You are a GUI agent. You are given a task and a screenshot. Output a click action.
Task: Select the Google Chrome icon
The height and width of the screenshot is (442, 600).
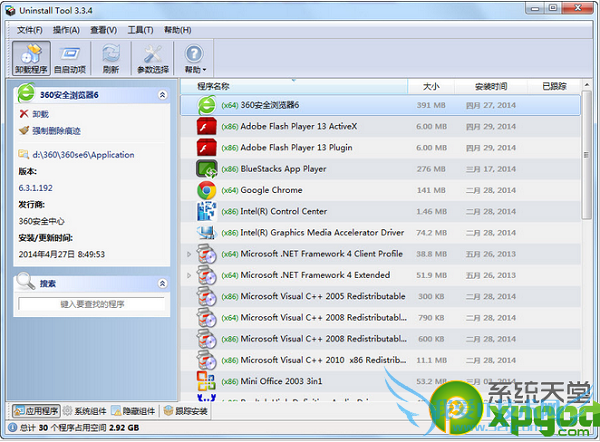207,190
